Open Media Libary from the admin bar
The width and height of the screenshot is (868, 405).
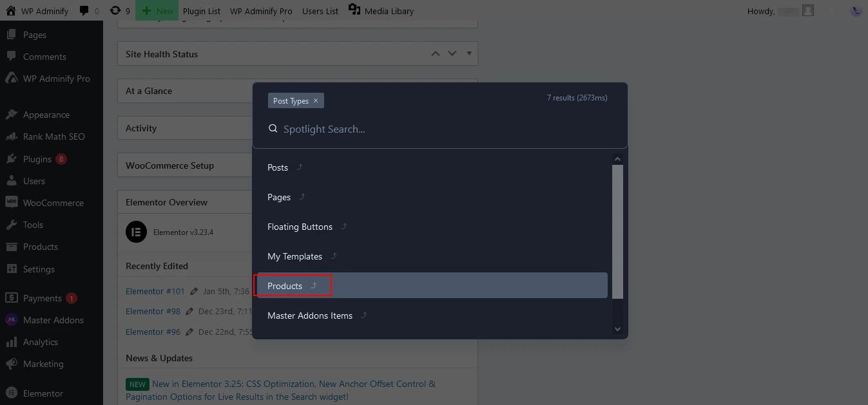pyautogui.click(x=387, y=10)
